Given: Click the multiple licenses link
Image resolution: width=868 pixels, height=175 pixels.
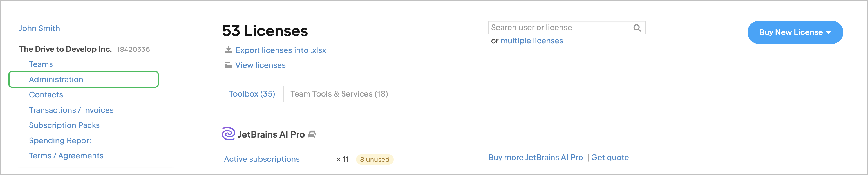Looking at the screenshot, I should point(531,41).
